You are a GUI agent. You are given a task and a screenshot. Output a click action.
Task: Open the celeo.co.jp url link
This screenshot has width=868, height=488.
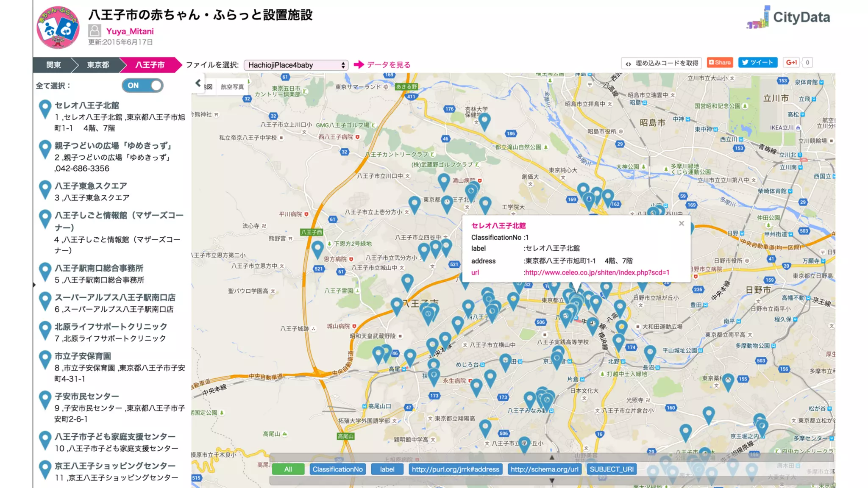click(597, 272)
